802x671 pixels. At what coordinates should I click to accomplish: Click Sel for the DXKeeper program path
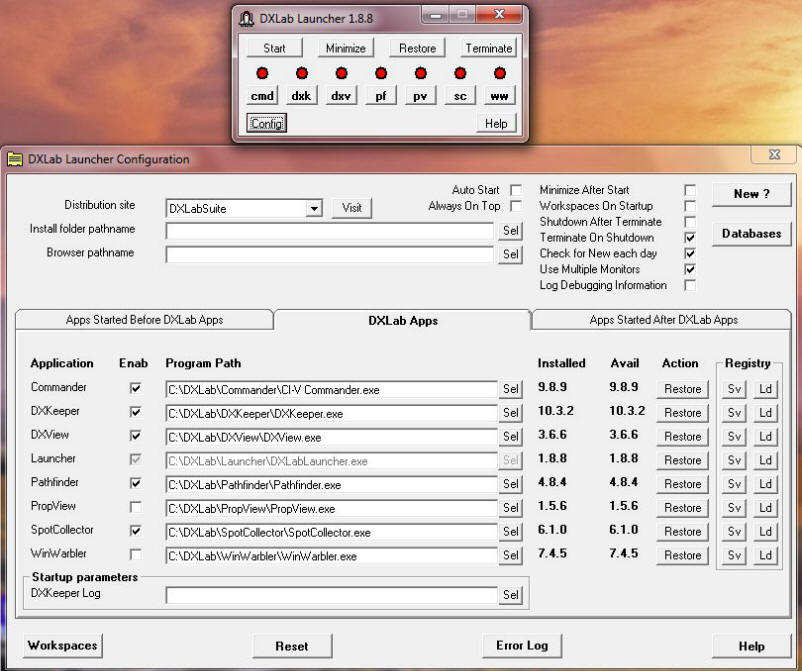510,413
